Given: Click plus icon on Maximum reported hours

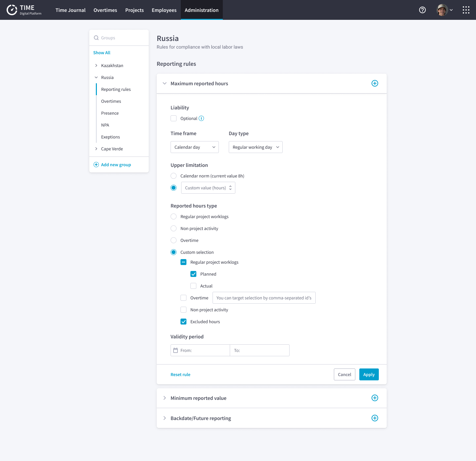Looking at the screenshot, I should 375,83.
